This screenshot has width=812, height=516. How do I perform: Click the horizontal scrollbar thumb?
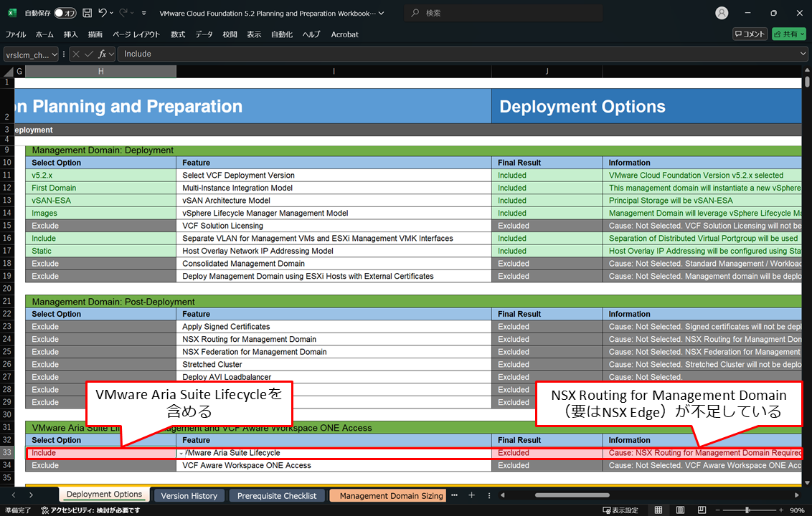point(572,495)
